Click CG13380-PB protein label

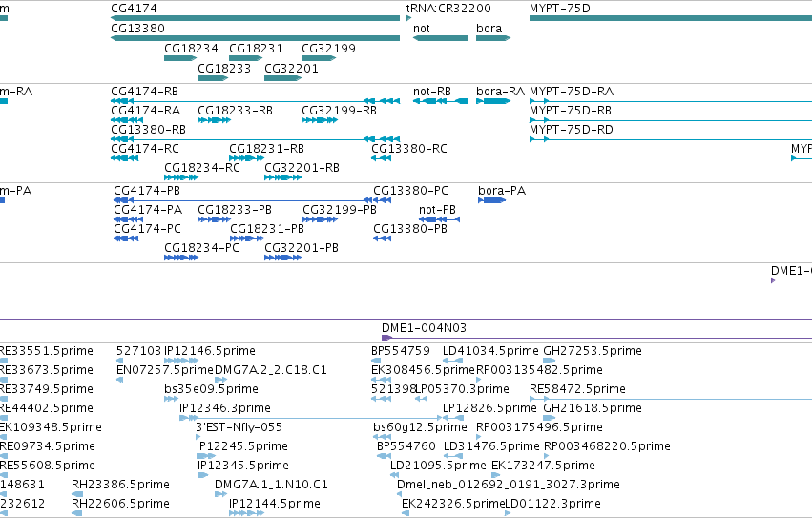(x=410, y=229)
